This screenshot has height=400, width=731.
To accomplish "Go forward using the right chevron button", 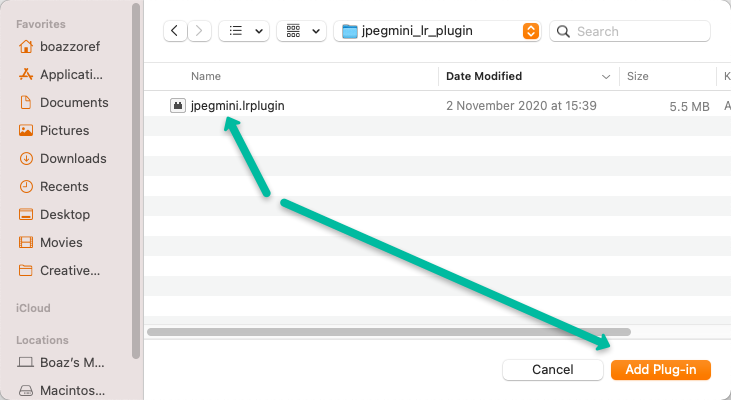I will 200,31.
